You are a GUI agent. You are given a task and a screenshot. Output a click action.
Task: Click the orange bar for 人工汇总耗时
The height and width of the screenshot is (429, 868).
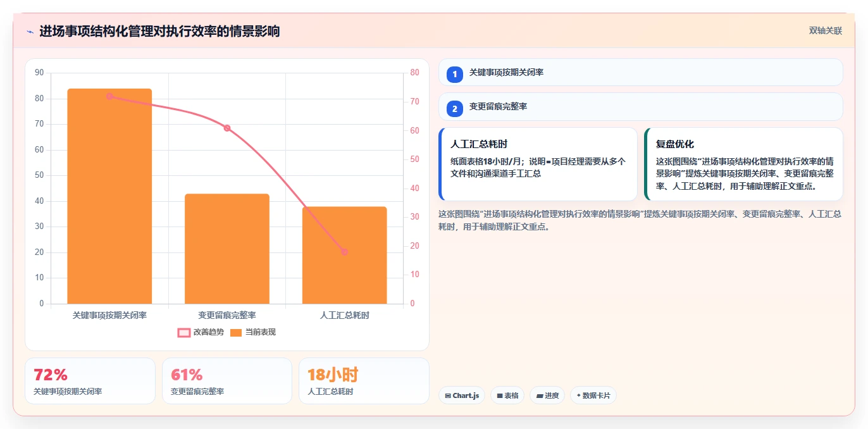pos(344,255)
